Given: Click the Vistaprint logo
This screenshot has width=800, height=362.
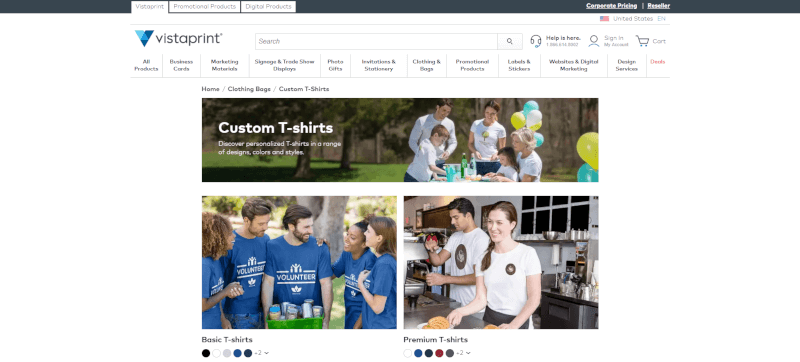Looking at the screenshot, I should (179, 38).
